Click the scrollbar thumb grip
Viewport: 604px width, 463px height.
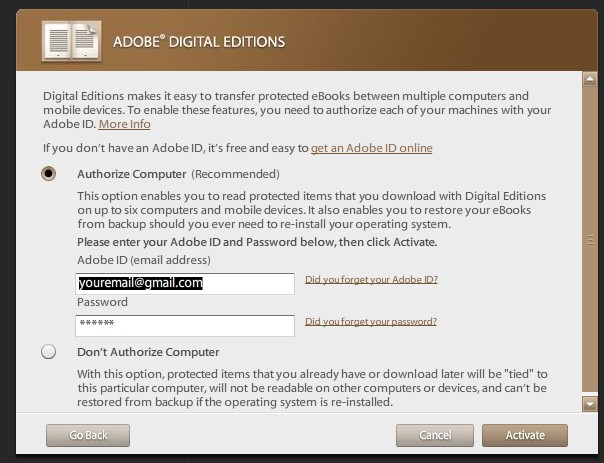(x=590, y=240)
